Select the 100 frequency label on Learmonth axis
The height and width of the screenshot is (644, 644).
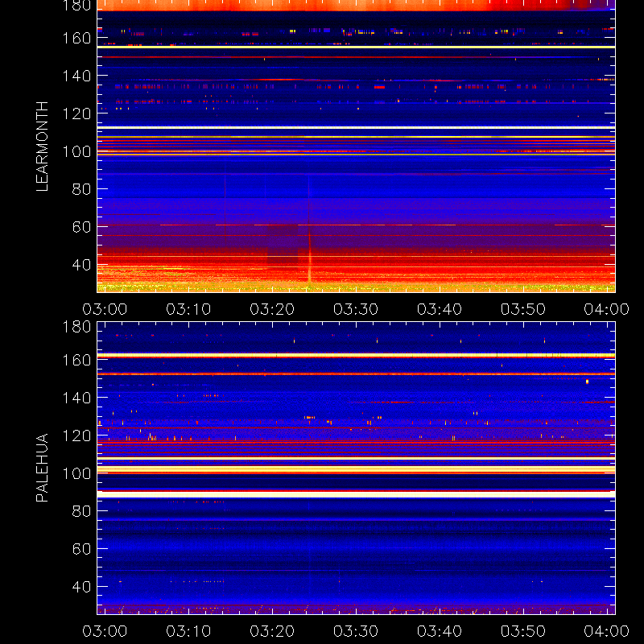click(76, 151)
